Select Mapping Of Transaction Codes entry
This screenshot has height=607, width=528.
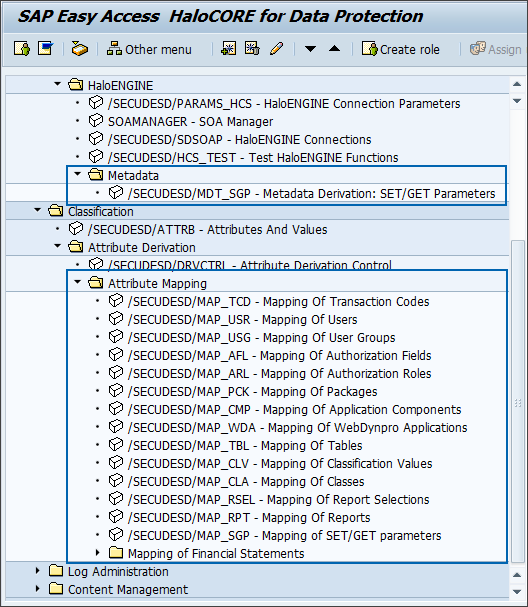pos(279,302)
